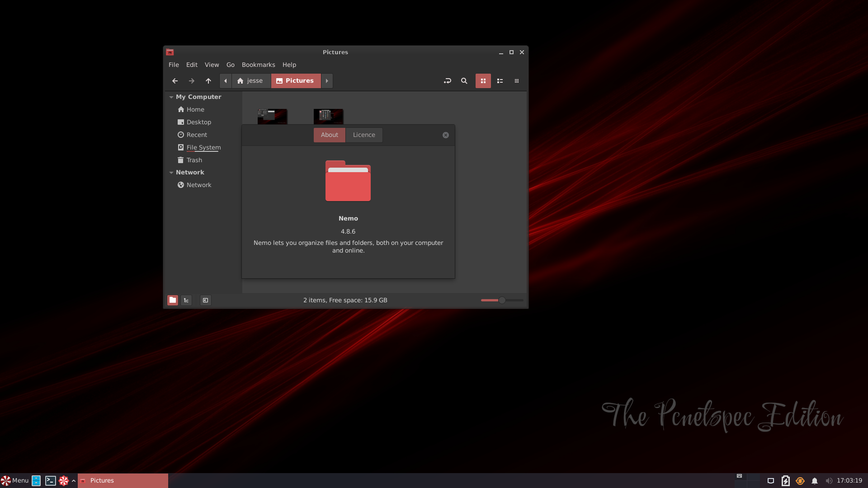Open the Edit menu
868x488 pixels.
(x=192, y=65)
